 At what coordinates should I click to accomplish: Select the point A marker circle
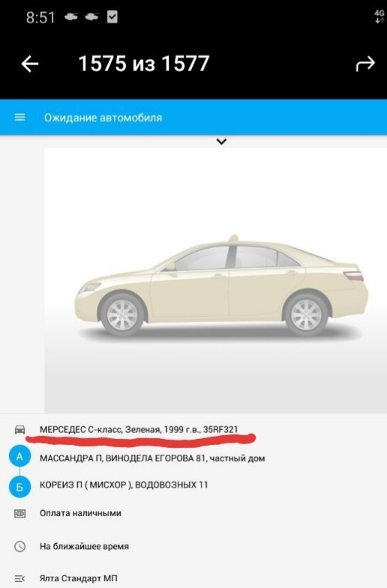pyautogui.click(x=20, y=457)
